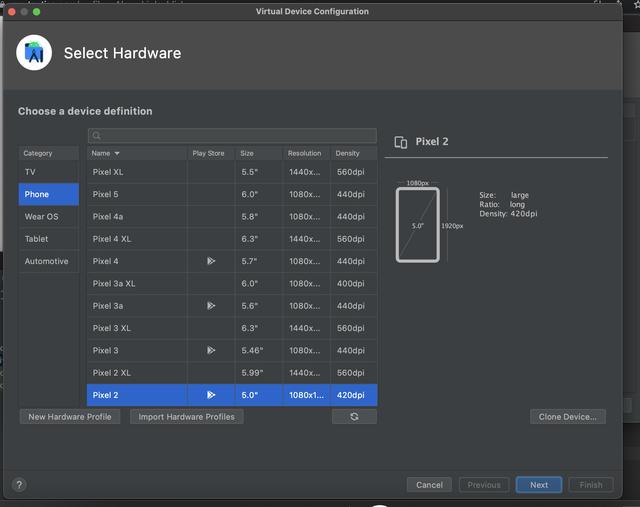This screenshot has width=640, height=507.
Task: Choose the Tablet category
Action: [x=36, y=239]
